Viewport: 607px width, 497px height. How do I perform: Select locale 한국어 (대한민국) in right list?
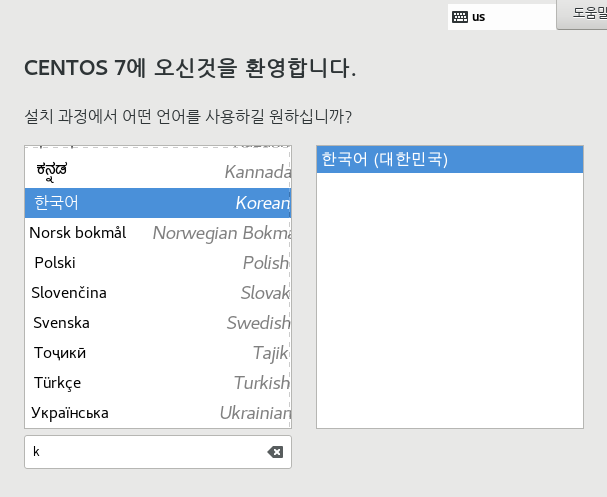click(x=450, y=159)
